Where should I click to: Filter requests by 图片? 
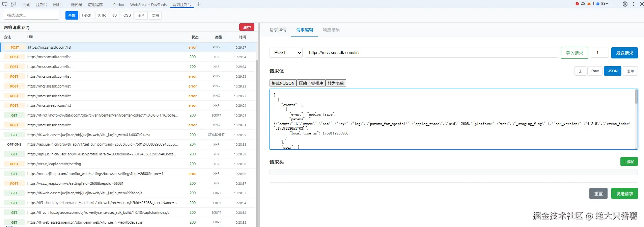[141, 15]
